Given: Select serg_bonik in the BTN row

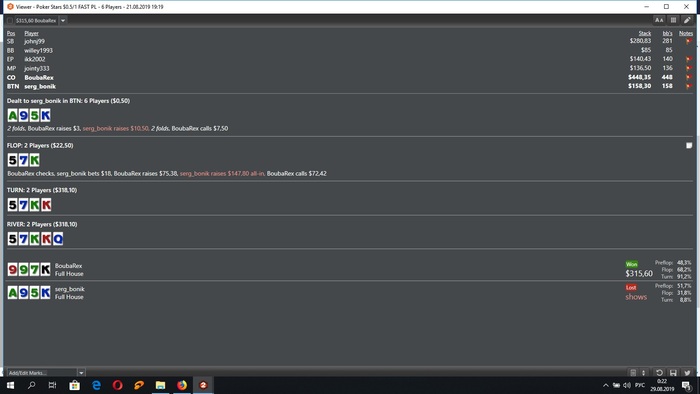Looking at the screenshot, I should (x=40, y=87).
